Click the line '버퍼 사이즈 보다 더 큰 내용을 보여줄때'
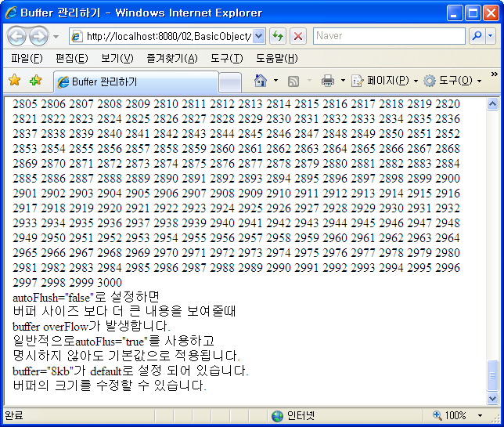This screenshot has width=504, height=427. [124, 312]
